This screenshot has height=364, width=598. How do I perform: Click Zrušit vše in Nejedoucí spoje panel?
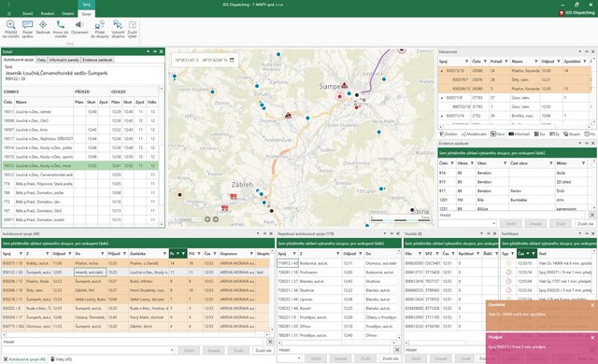(390, 358)
